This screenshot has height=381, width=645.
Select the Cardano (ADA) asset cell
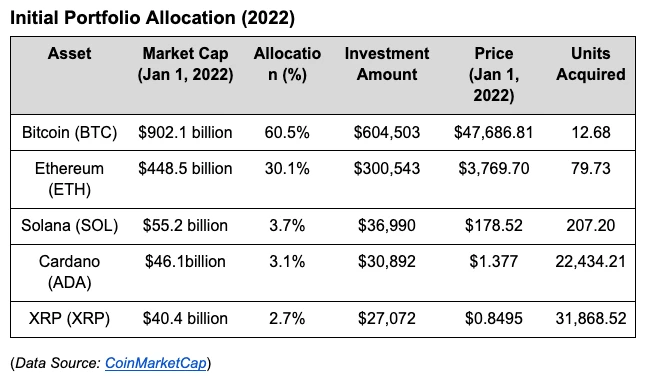(x=70, y=272)
